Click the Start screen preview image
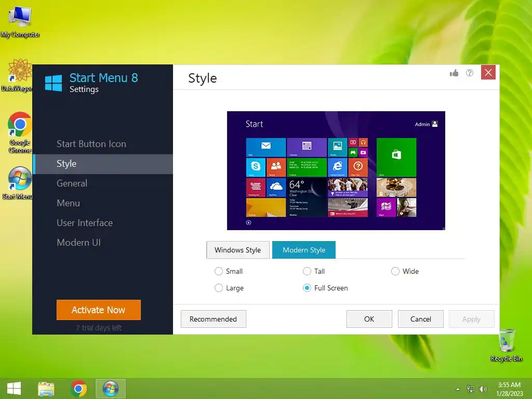 coord(336,170)
